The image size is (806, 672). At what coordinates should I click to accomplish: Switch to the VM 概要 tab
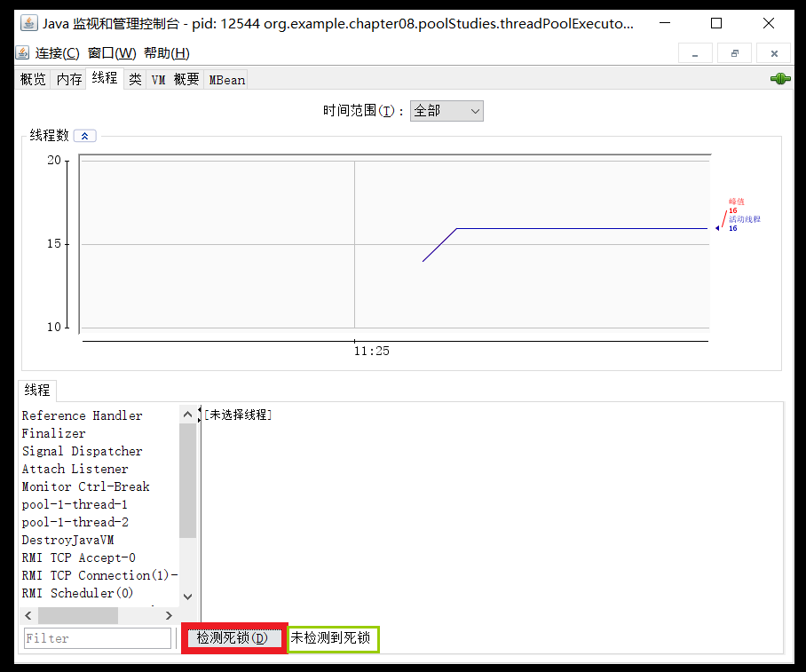coord(175,79)
